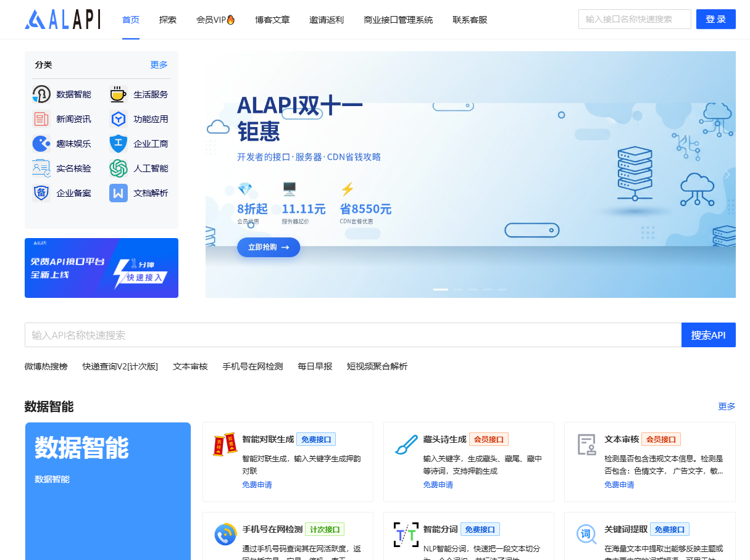
Task: Open 博客文章 menu item
Action: (x=272, y=20)
